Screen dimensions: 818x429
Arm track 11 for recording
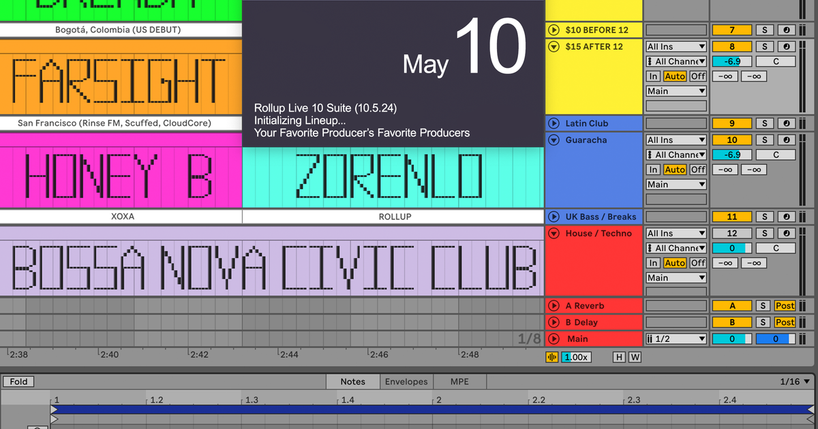(787, 217)
